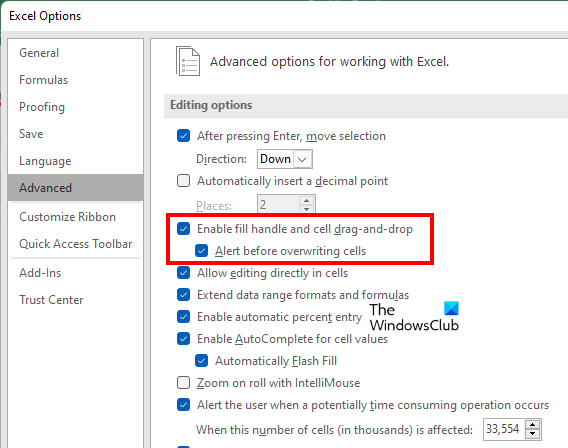Decrease the cells threshold with down arrow
The width and height of the screenshot is (568, 448).
[x=532, y=434]
